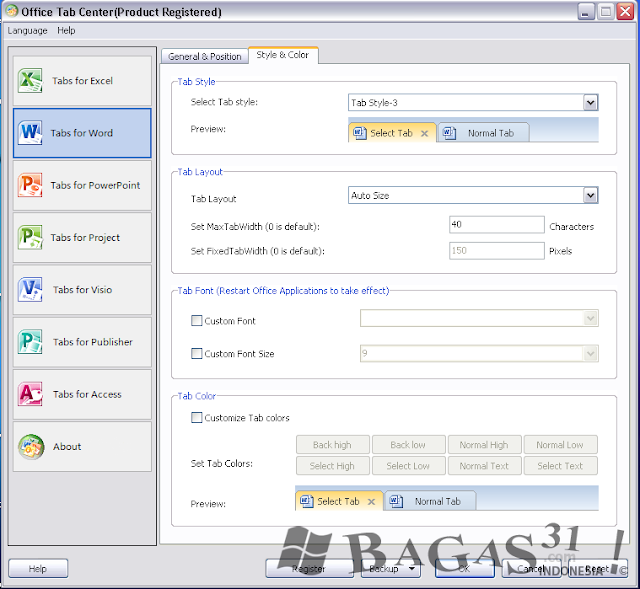This screenshot has width=640, height=589.
Task: Click the Select Low color button
Action: [408, 466]
